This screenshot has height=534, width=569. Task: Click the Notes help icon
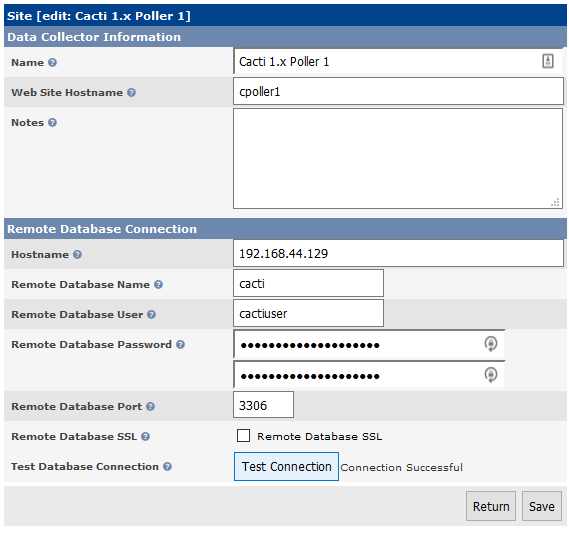(x=52, y=123)
